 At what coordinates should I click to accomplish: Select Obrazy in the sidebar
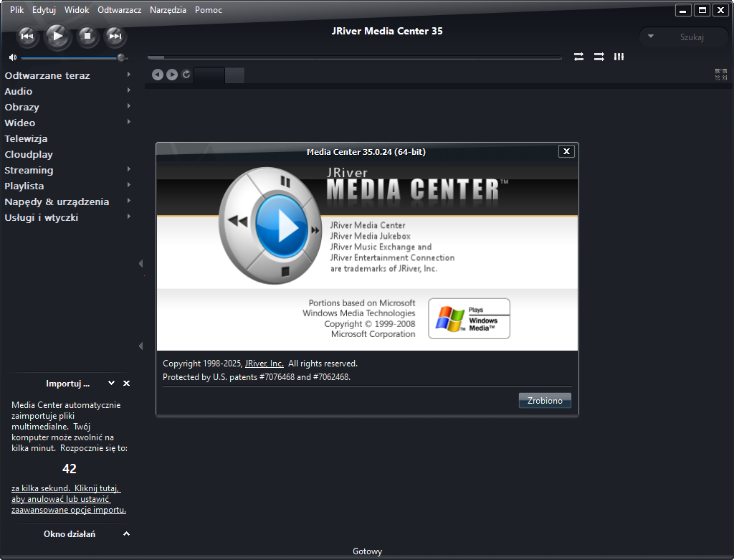(22, 108)
